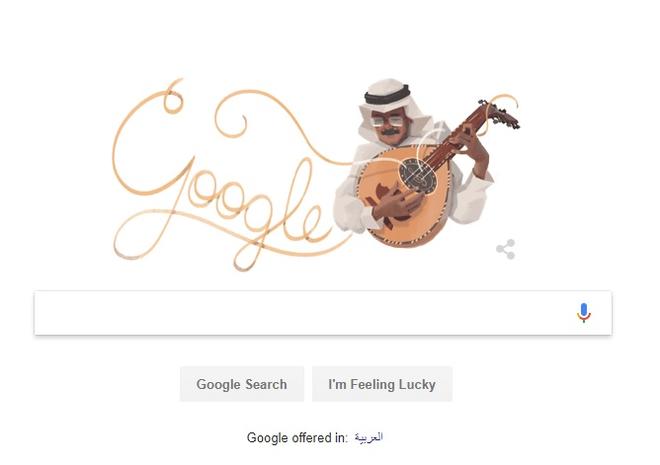Screen dimensions: 660x465
Task: Click the Google Search button
Action: point(242,384)
